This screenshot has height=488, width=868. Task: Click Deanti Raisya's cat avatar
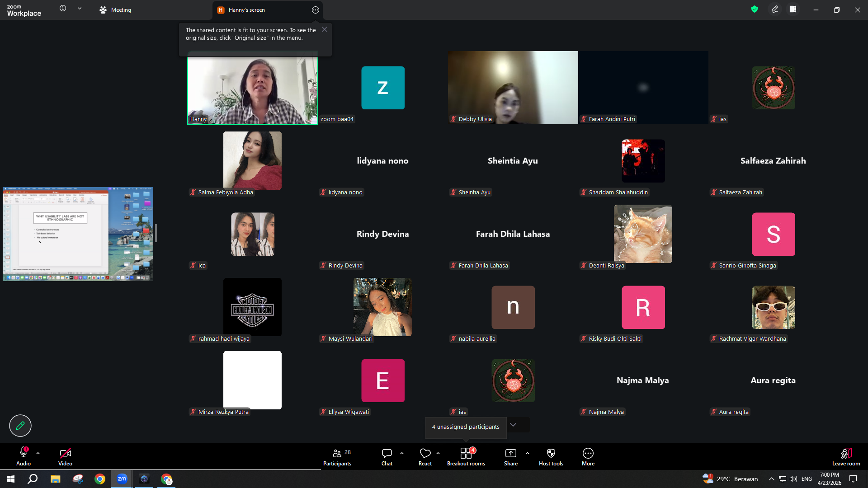(x=643, y=234)
